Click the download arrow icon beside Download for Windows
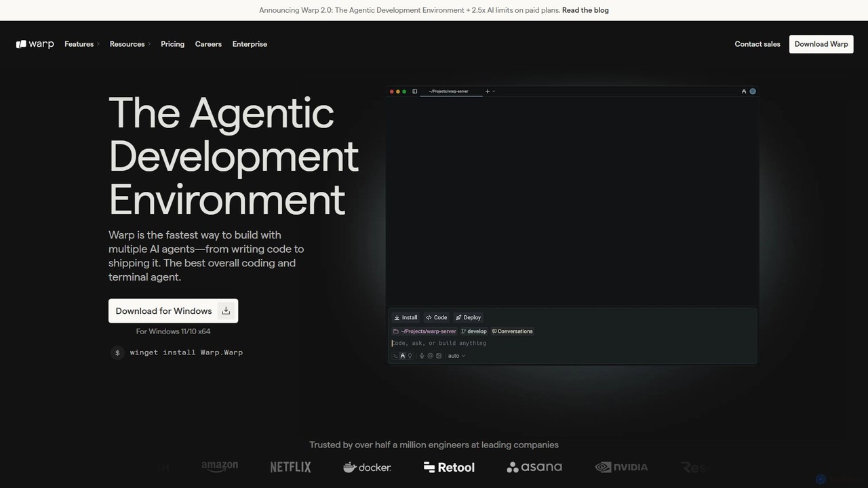Viewport: 868px width, 488px height. click(226, 311)
